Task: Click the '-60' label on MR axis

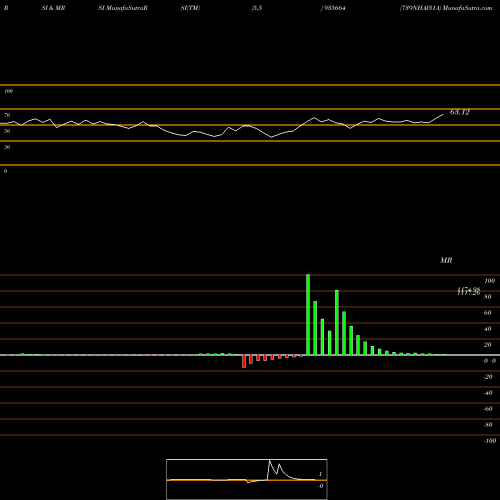Action: pos(488,409)
